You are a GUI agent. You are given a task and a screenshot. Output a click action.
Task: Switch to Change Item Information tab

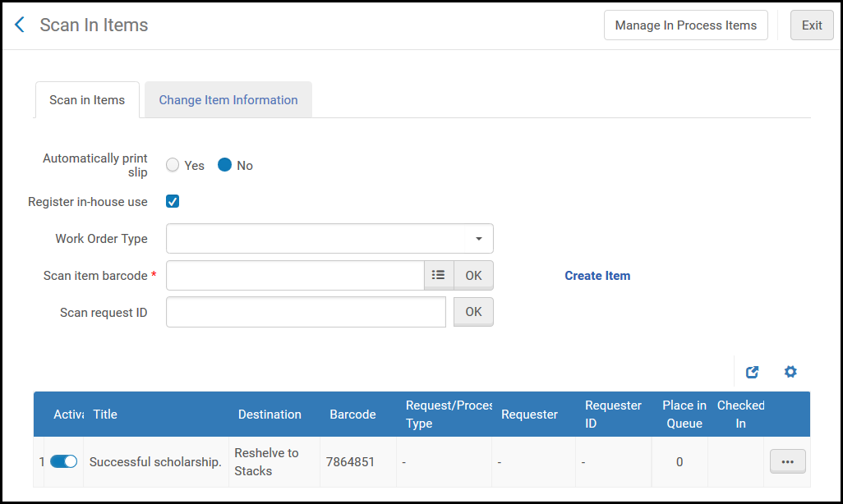(x=228, y=100)
